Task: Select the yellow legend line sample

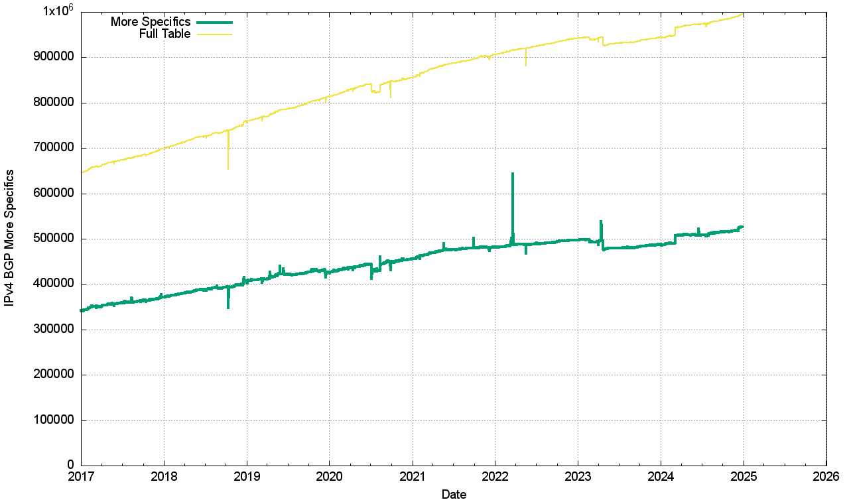Action: click(214, 34)
